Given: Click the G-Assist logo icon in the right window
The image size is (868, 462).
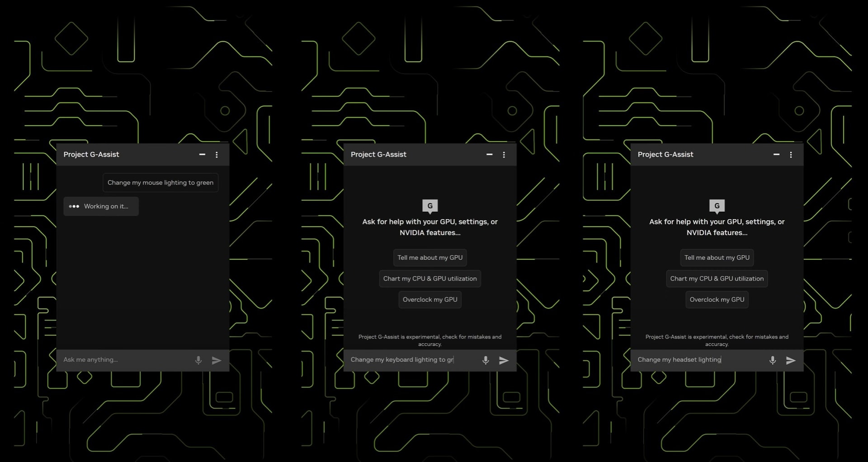Looking at the screenshot, I should pyautogui.click(x=717, y=205).
